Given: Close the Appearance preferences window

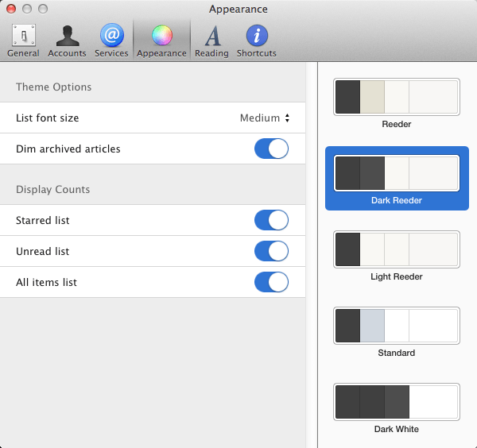Looking at the screenshot, I should click(11, 9).
